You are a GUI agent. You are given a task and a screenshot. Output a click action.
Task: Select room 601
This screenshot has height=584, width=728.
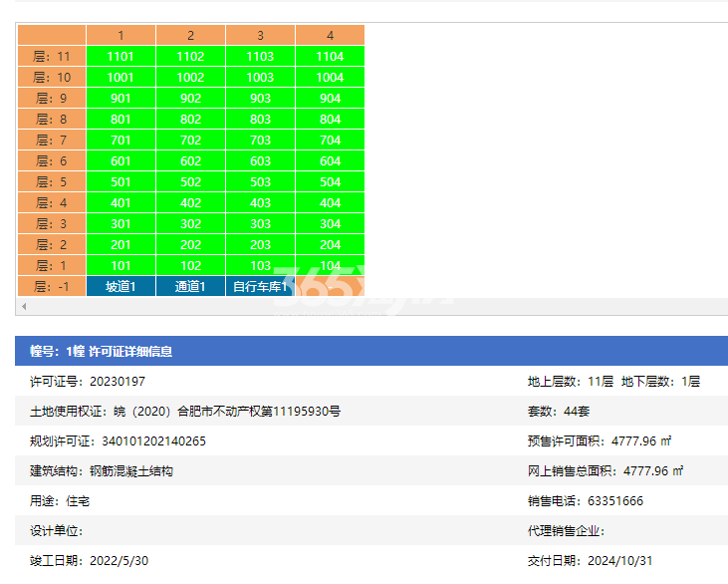(121, 160)
